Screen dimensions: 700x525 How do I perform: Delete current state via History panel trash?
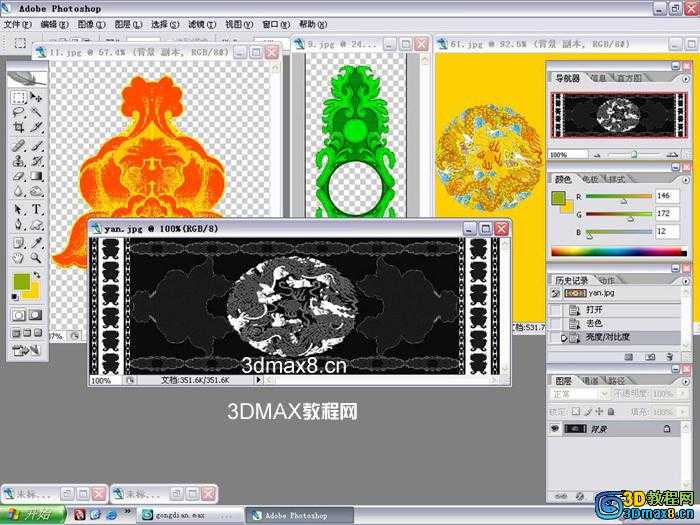click(669, 356)
